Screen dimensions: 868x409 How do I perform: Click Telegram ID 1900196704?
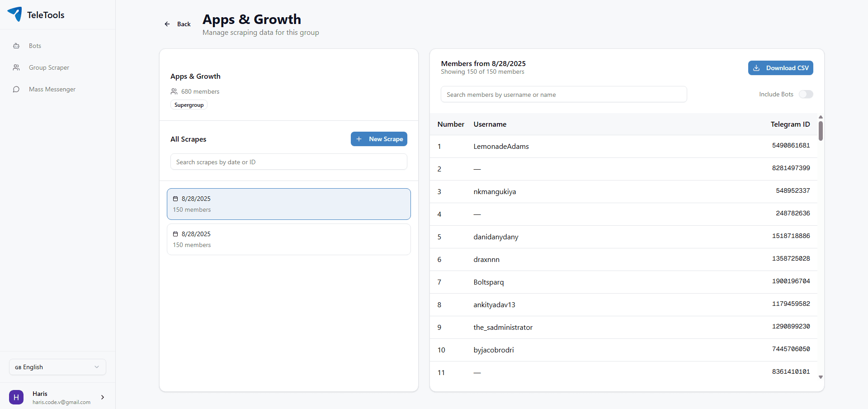(791, 281)
